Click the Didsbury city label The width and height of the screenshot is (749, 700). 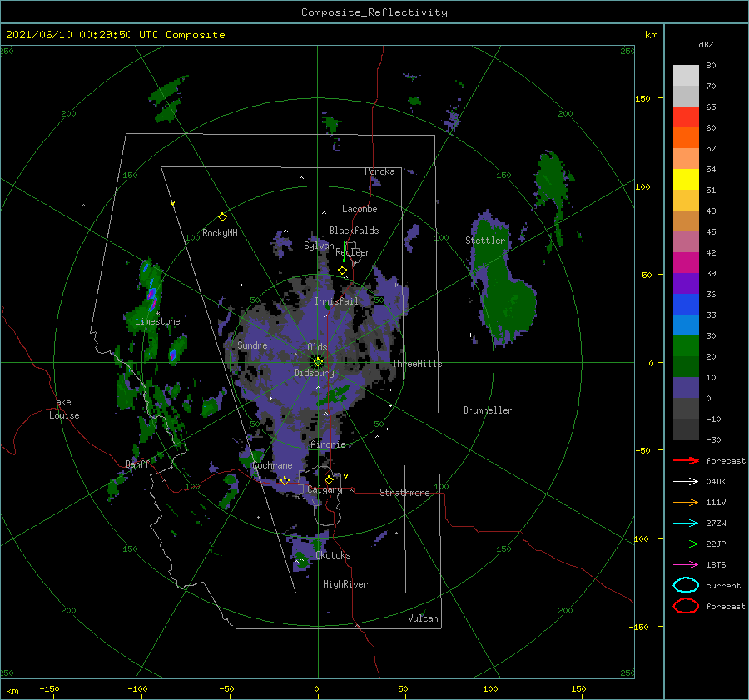[315, 373]
